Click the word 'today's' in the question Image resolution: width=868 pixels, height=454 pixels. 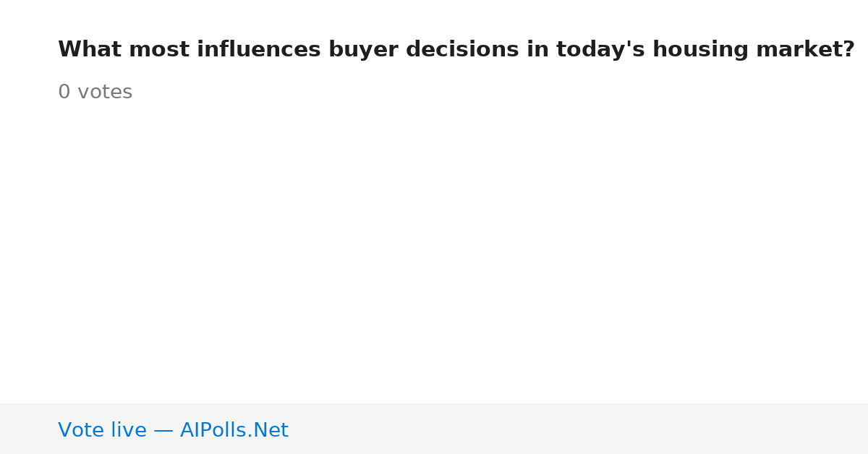[600, 50]
